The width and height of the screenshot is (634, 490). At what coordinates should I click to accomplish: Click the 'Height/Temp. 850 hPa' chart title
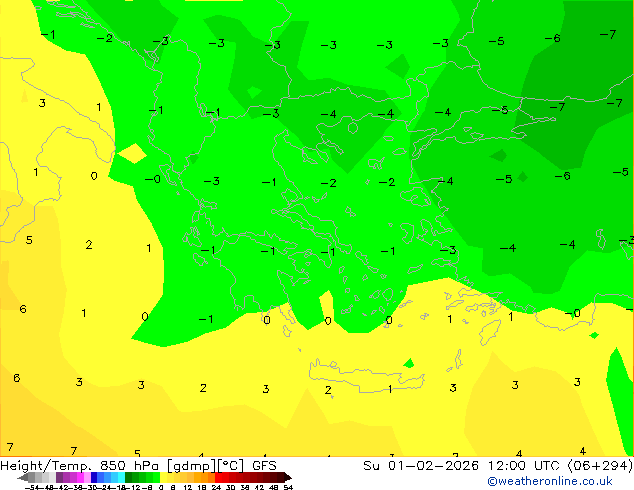click(x=80, y=465)
